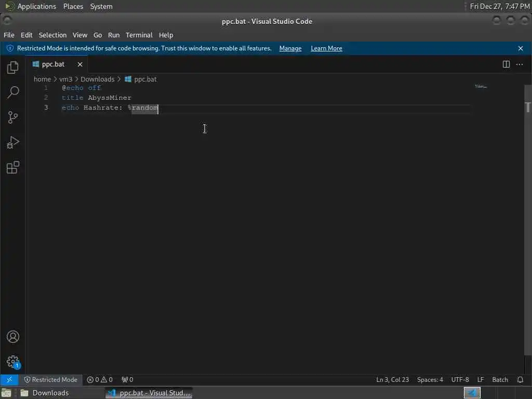Screen dimensions: 532x399
Task: Click the Manage link in the banner
Action: click(x=290, y=48)
